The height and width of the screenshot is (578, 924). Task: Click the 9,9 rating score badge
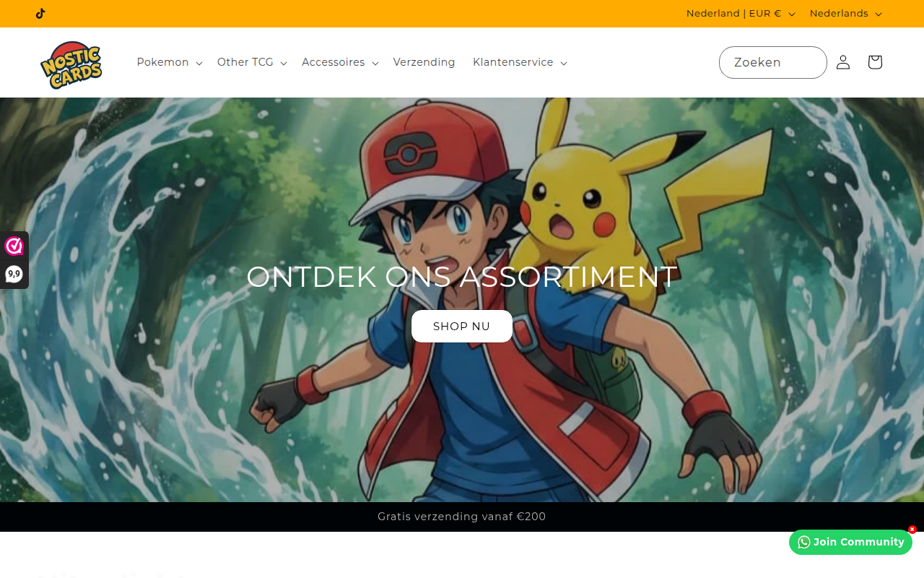14,274
